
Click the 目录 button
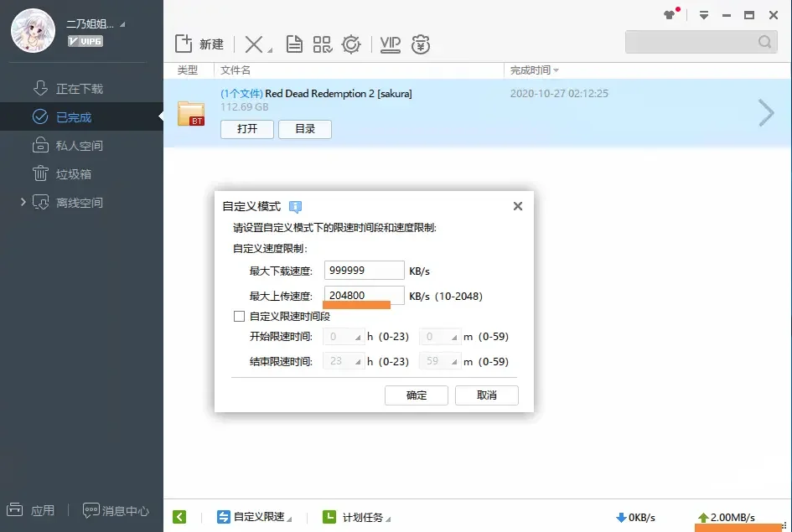click(305, 129)
